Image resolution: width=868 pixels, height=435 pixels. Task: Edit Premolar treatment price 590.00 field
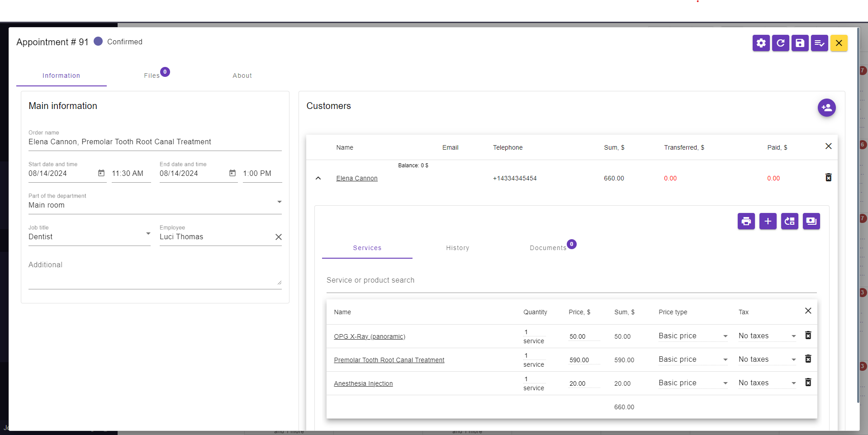[x=584, y=360]
